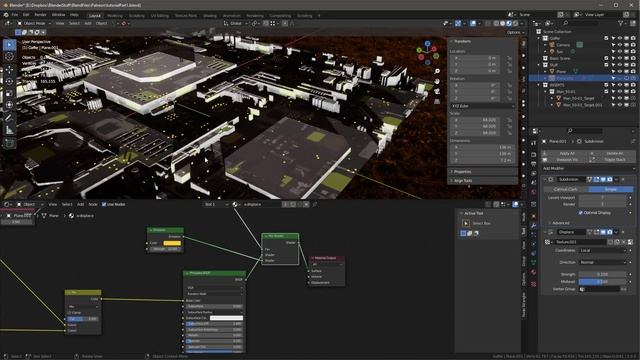Screen dimensions: 640x360
Task: Click the Texture.001 name field
Action: [x=580, y=242]
